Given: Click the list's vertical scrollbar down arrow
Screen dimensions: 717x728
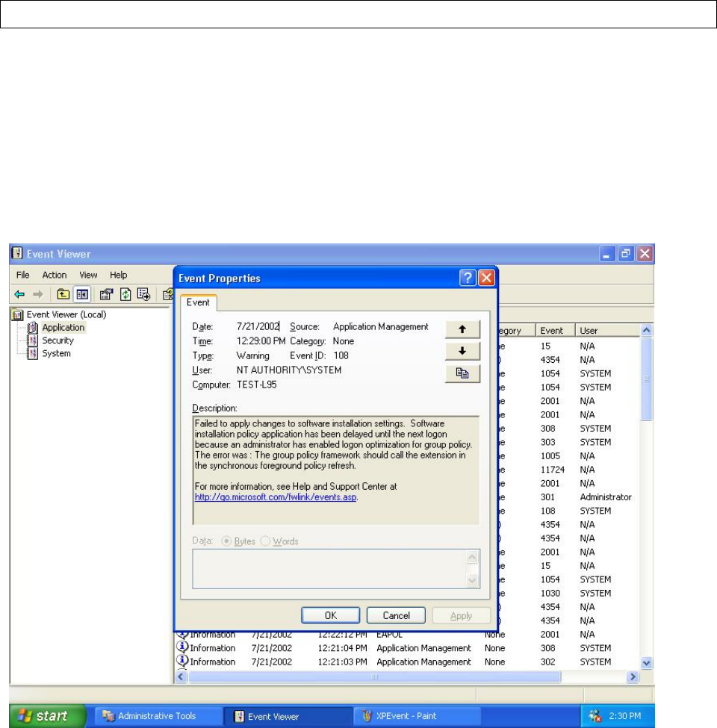Looking at the screenshot, I should 646,663.
